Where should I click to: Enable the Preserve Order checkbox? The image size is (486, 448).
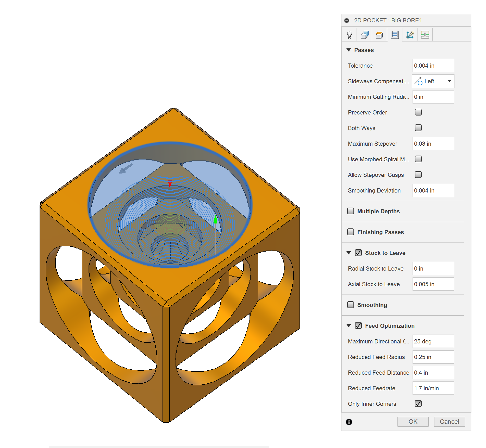418,112
